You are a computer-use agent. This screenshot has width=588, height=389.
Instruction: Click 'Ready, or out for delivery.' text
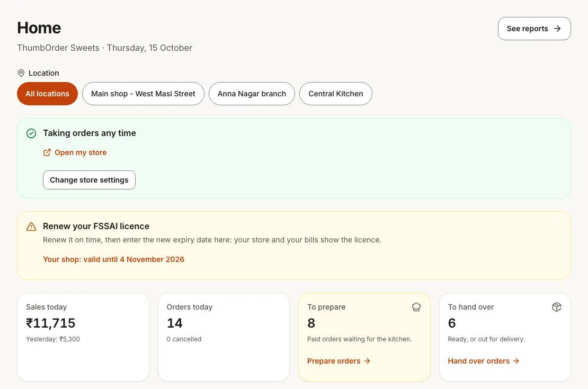pyautogui.click(x=486, y=339)
